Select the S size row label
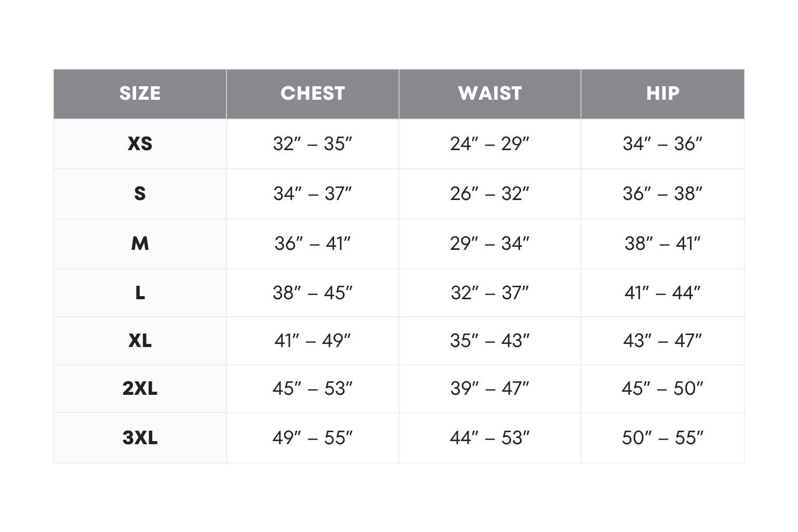Screen dimensions: 798x532 tap(140, 194)
